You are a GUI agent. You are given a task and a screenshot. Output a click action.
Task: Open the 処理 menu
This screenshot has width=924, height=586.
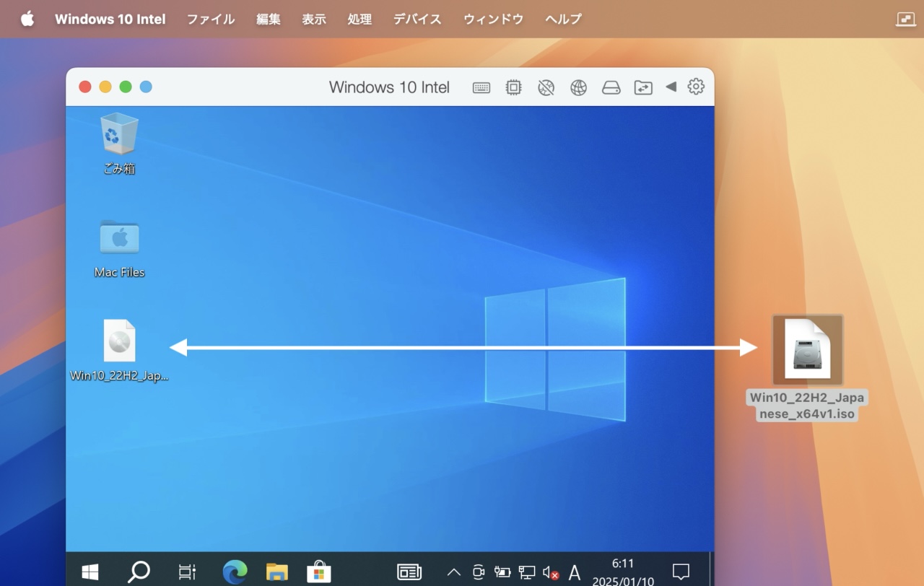tap(359, 19)
